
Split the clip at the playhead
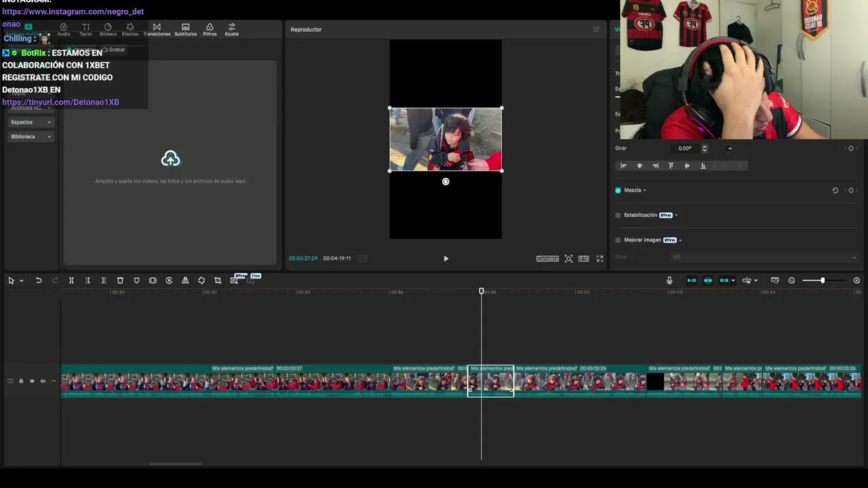[x=71, y=281]
